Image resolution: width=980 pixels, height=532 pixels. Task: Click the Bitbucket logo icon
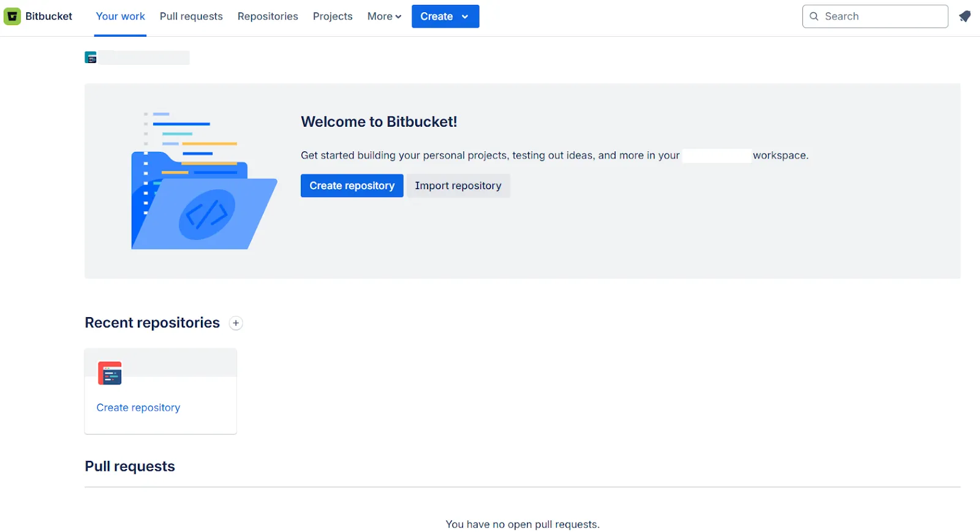[x=12, y=17]
